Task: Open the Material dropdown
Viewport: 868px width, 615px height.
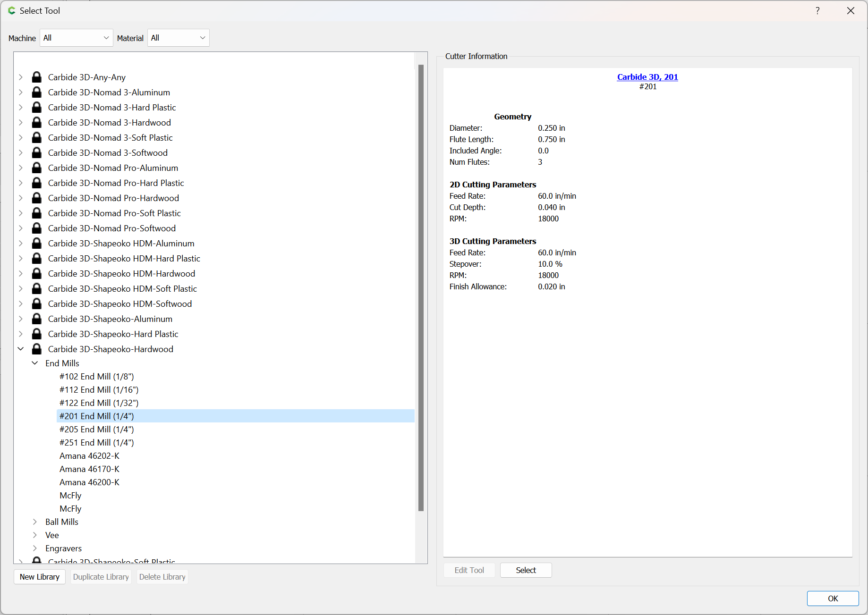Action: 178,38
